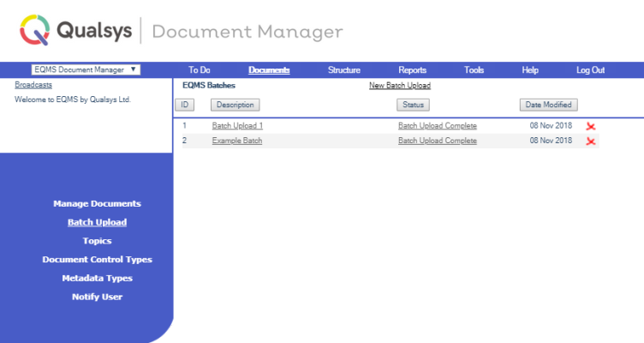Open the Help menu
This screenshot has width=644, height=343.
pos(530,70)
